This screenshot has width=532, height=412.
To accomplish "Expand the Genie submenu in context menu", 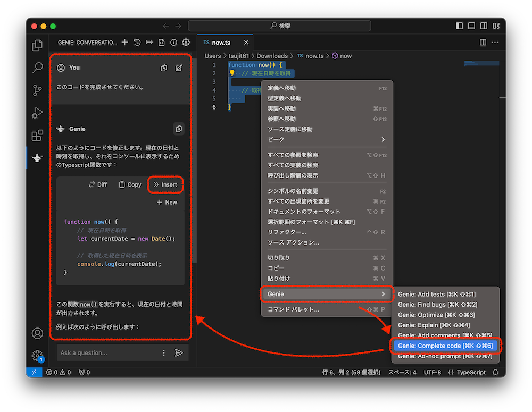I will (326, 294).
